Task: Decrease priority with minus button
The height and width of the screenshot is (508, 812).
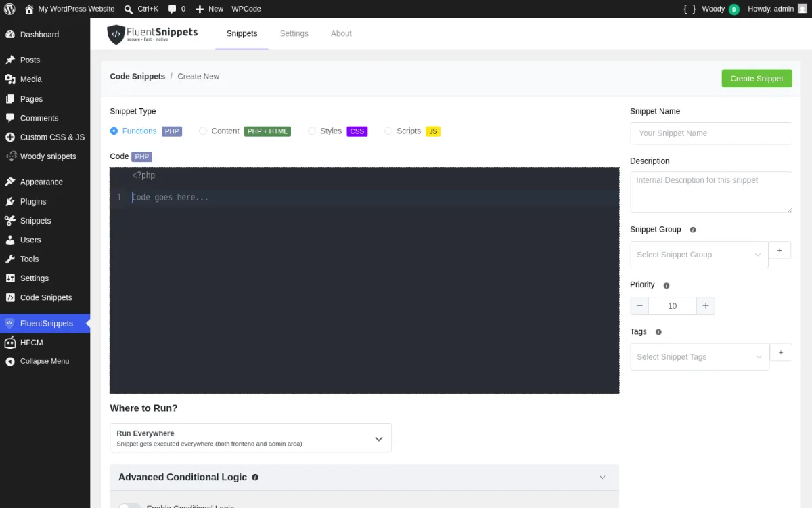Action: click(639, 306)
